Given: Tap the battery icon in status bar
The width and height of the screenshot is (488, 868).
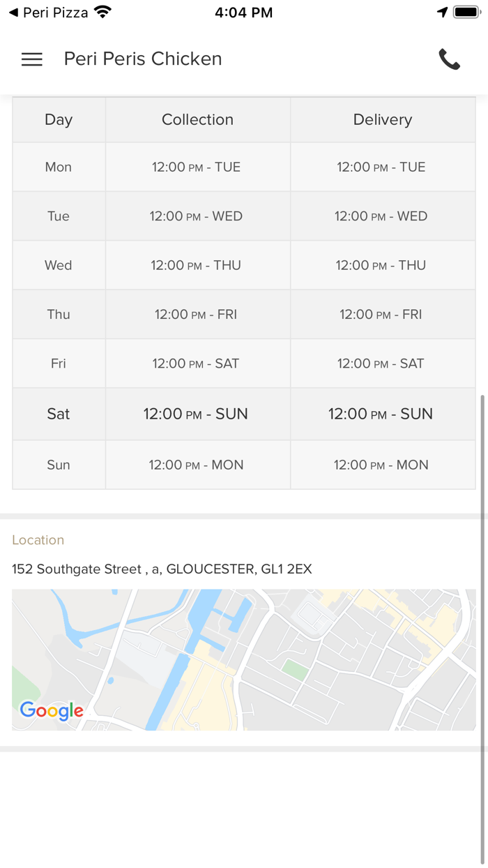Looking at the screenshot, I should click(x=466, y=13).
